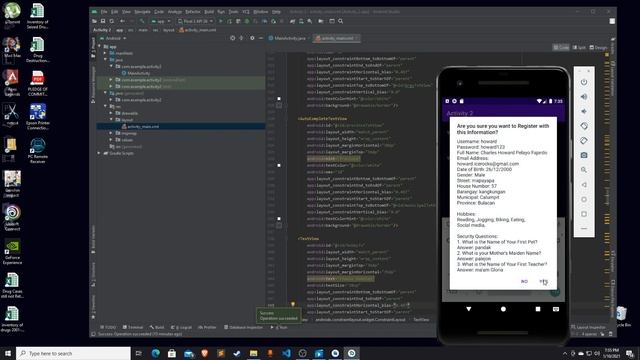
Task: Expand the values folder
Action: pyautogui.click(x=111, y=140)
